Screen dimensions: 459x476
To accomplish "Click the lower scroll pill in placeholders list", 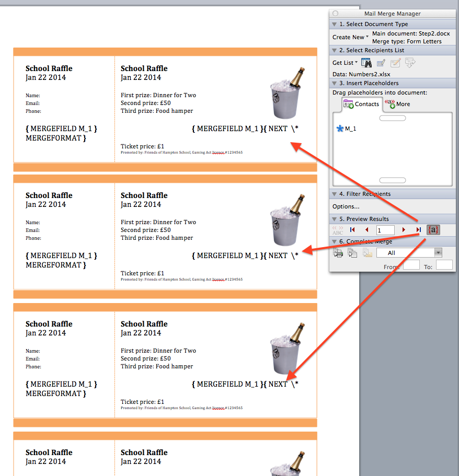I will [393, 180].
